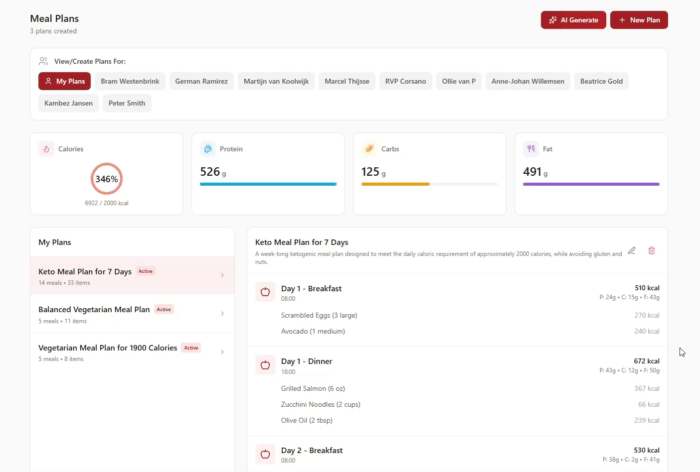Image resolution: width=700 pixels, height=472 pixels.
Task: View plans for Beatrice Gold
Action: pyautogui.click(x=601, y=81)
